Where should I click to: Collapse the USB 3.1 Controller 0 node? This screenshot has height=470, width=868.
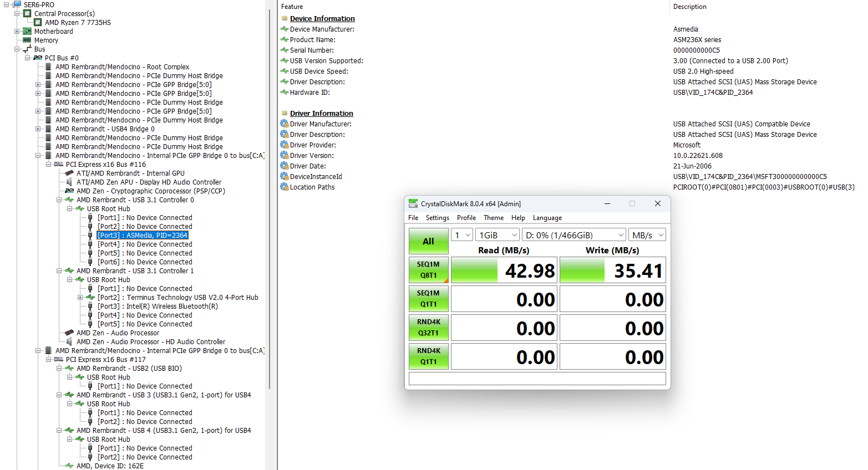click(59, 200)
